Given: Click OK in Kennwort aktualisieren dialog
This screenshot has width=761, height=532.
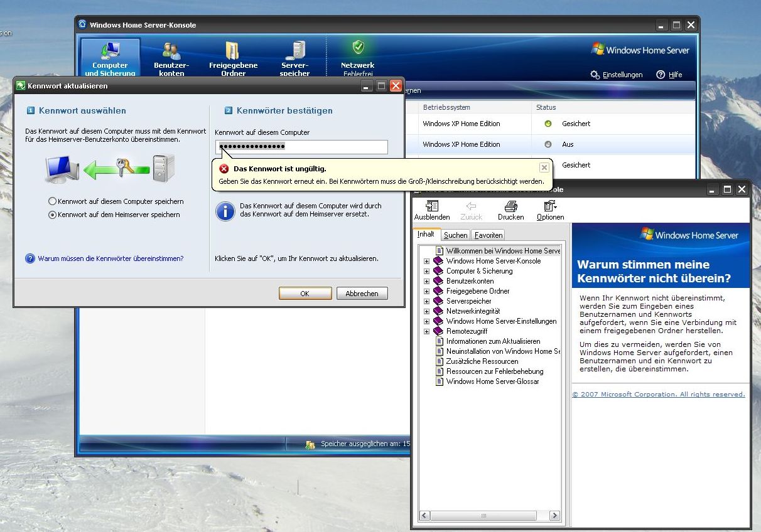Looking at the screenshot, I should pos(305,294).
